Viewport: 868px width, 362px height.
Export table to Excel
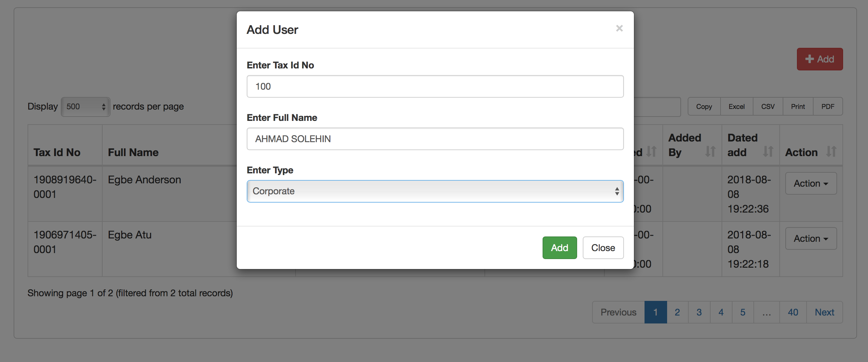pos(736,107)
